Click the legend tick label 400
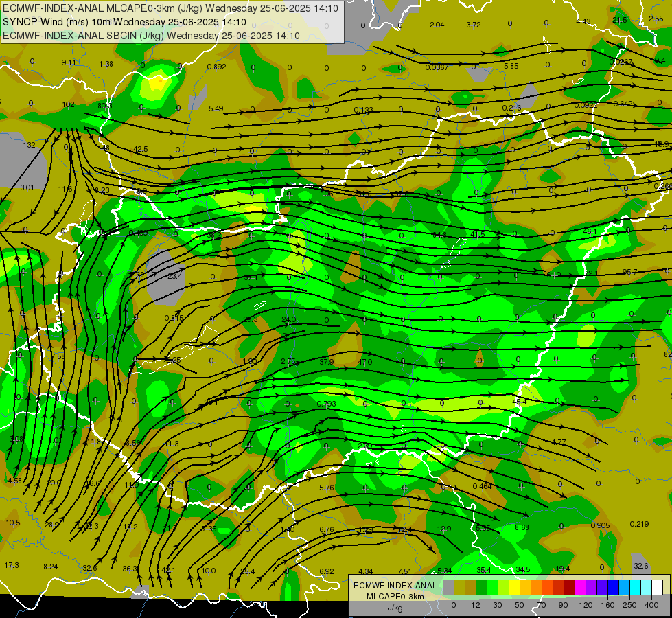 click(x=651, y=605)
